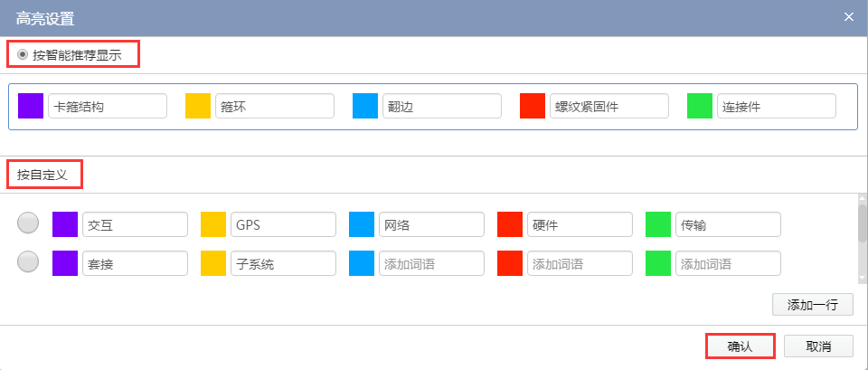Click the yellow swatch beside 箍环
Viewport: 868px width, 370px height.
click(198, 106)
